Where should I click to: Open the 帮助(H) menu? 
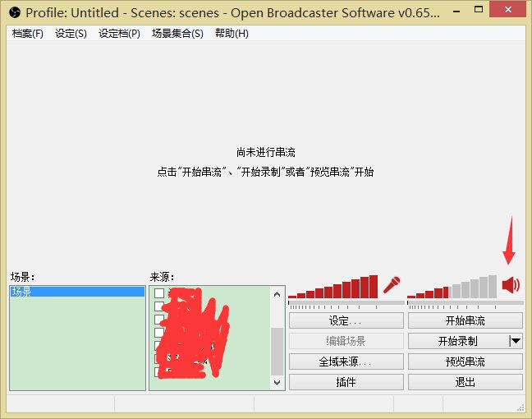point(232,34)
